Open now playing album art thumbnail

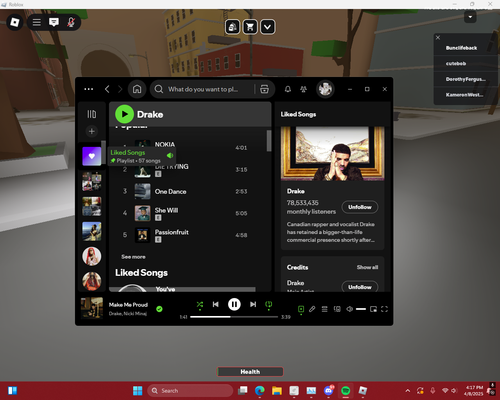(x=92, y=308)
